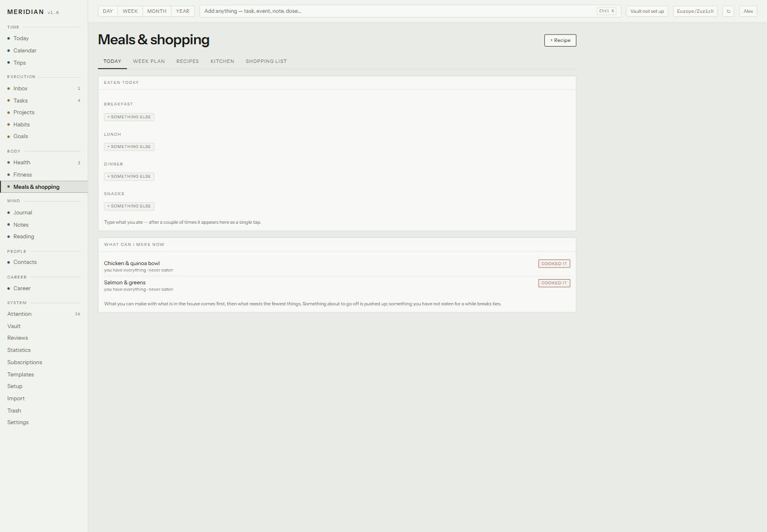Open the Alex user menu
This screenshot has width=767, height=532.
click(748, 11)
